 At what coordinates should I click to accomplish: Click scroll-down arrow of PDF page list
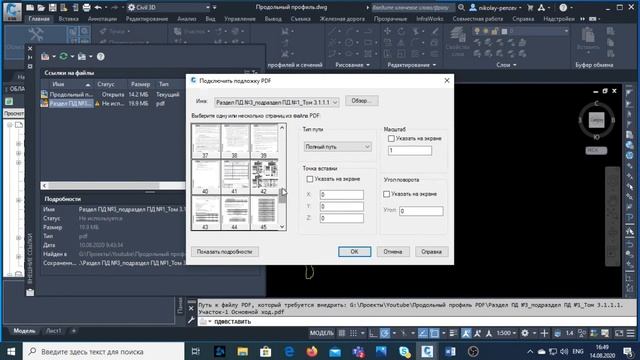(282, 227)
